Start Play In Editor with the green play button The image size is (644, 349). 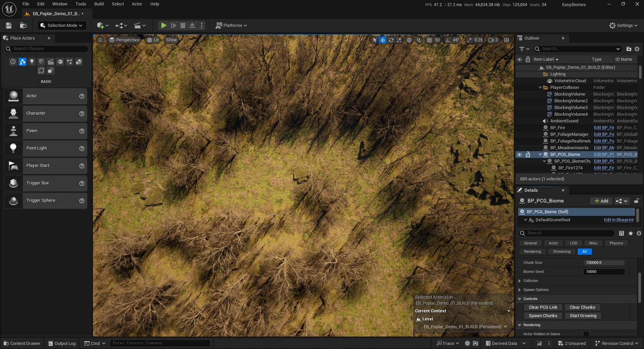coord(164,25)
